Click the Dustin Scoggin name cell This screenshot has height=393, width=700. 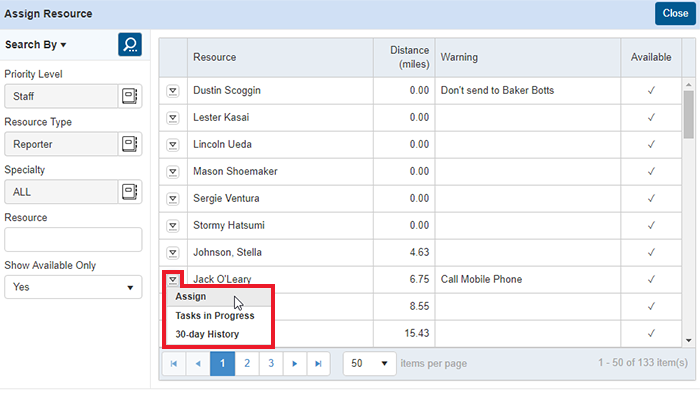point(280,91)
